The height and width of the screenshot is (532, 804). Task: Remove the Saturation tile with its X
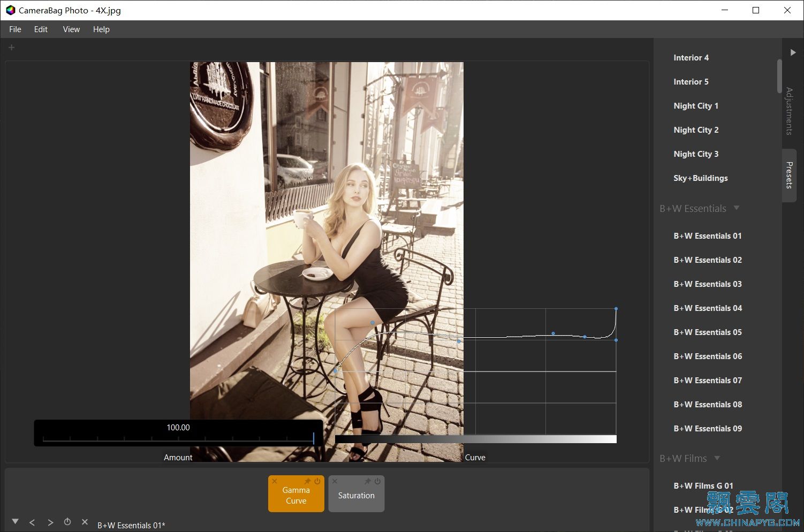(x=335, y=481)
